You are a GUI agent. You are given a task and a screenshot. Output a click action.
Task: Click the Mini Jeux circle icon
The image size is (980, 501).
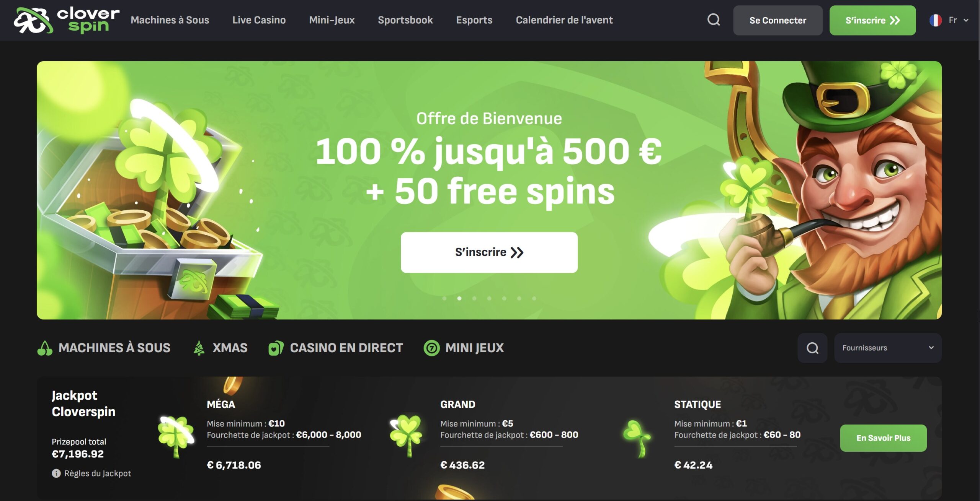point(431,348)
